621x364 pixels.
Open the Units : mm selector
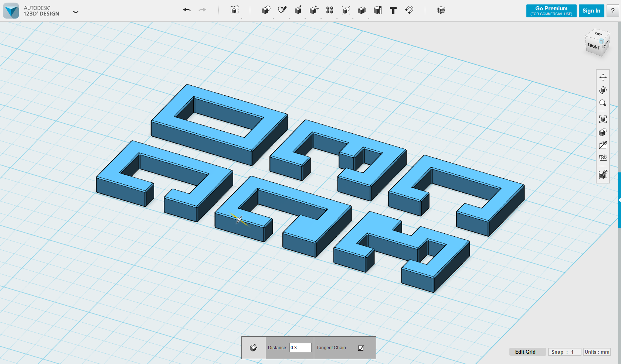coord(597,352)
